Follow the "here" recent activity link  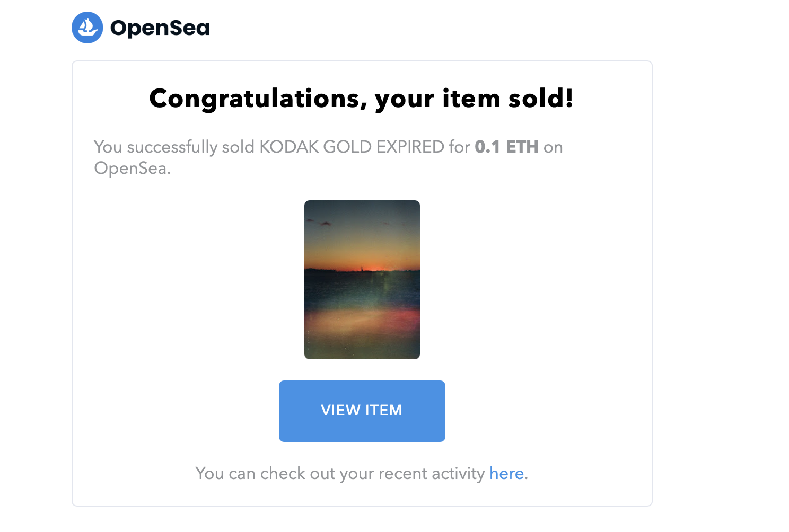506,473
